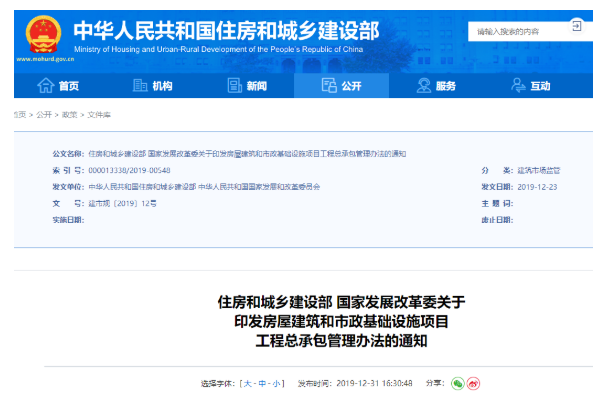The image size is (611, 396).
Task: Share via the WeChat icon
Action: [458, 384]
